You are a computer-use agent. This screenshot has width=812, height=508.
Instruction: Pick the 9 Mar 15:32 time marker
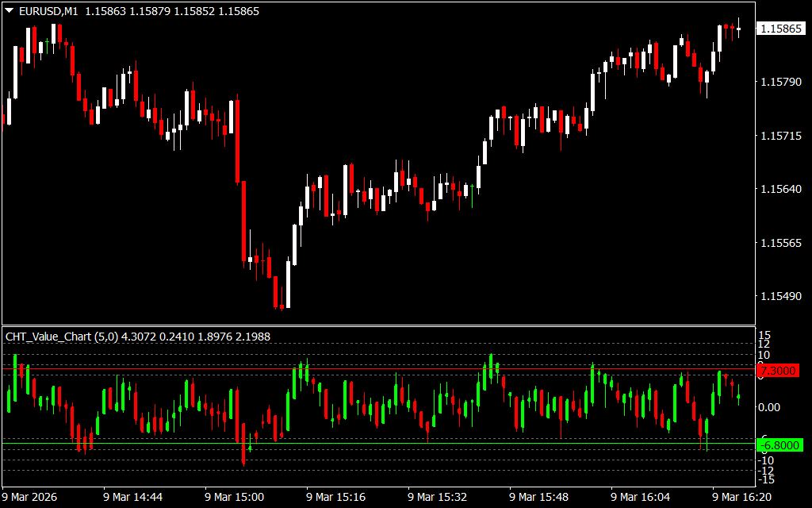pyautogui.click(x=438, y=497)
